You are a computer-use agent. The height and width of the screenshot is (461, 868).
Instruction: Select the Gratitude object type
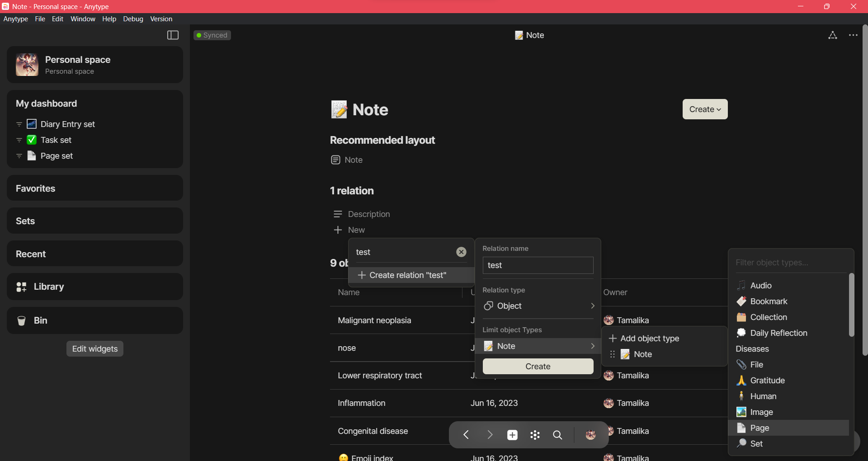tap(788, 381)
